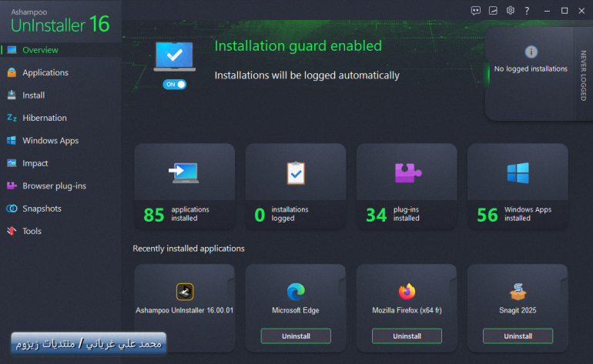Click the Snagit 2025 name label
593x364 pixels.
[x=518, y=310]
